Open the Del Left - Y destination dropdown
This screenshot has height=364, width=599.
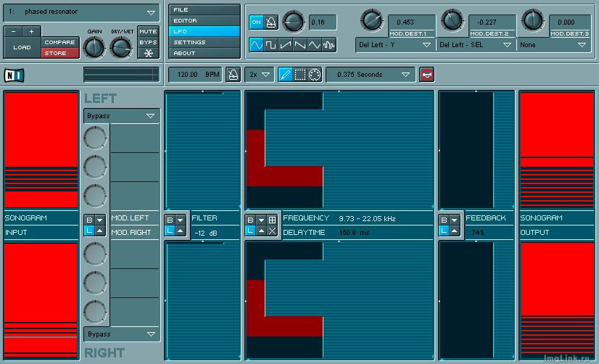point(395,45)
